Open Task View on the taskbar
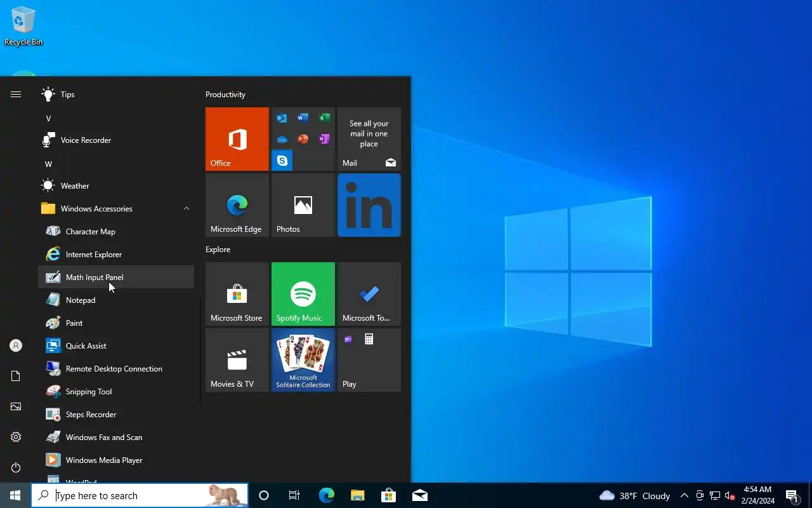This screenshot has width=812, height=508. 294,495
